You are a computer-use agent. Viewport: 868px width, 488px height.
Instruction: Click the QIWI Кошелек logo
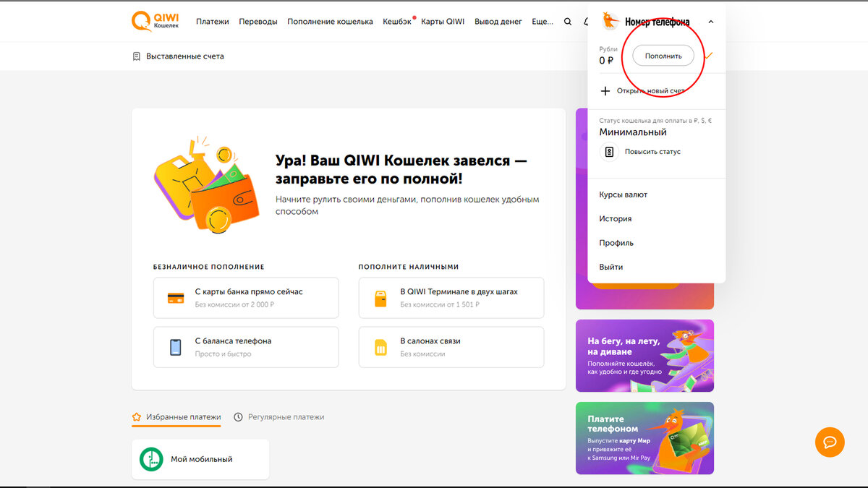[x=156, y=21]
